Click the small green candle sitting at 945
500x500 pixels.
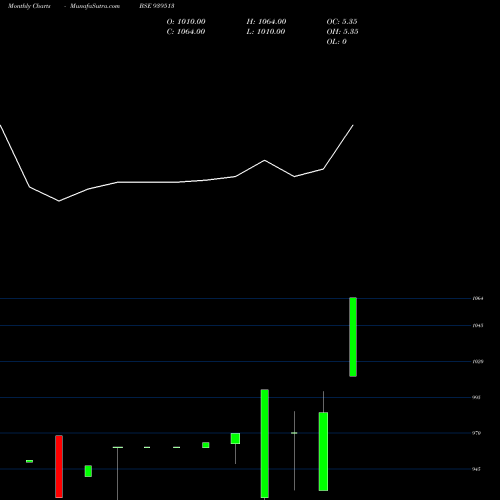coord(88,471)
